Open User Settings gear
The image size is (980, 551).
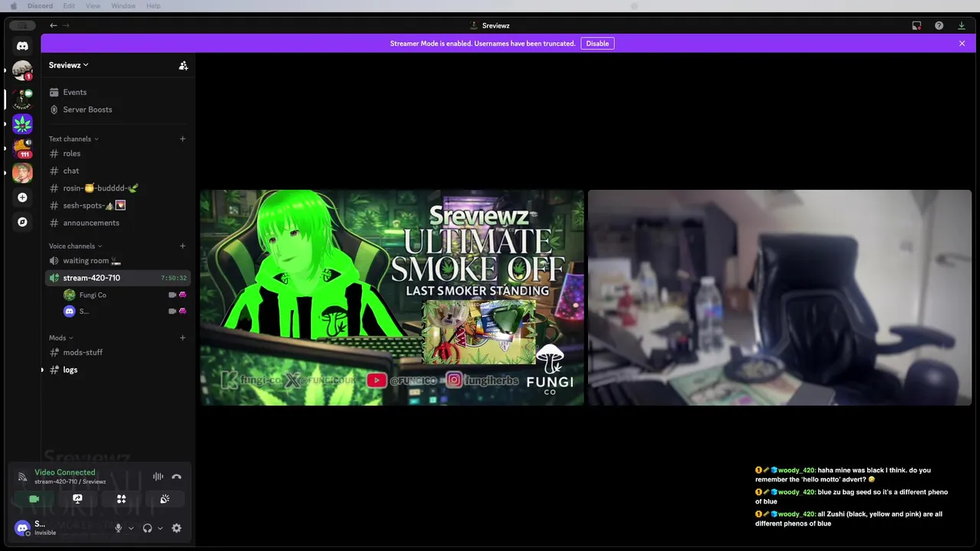177,528
